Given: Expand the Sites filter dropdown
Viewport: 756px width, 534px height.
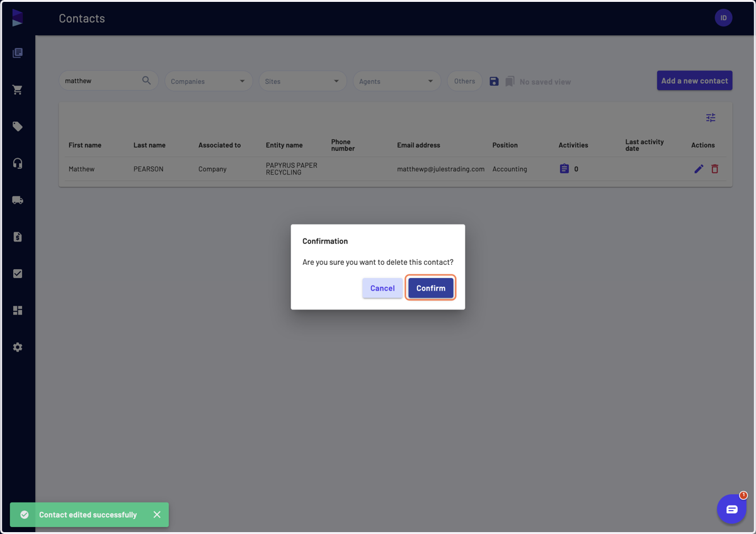Looking at the screenshot, I should [x=302, y=81].
